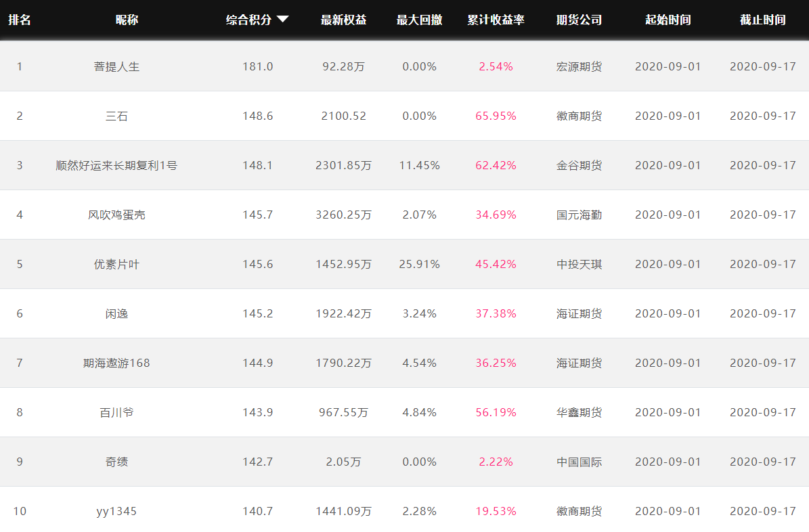
Task: Click the 截止时间 column header
Action: click(762, 20)
